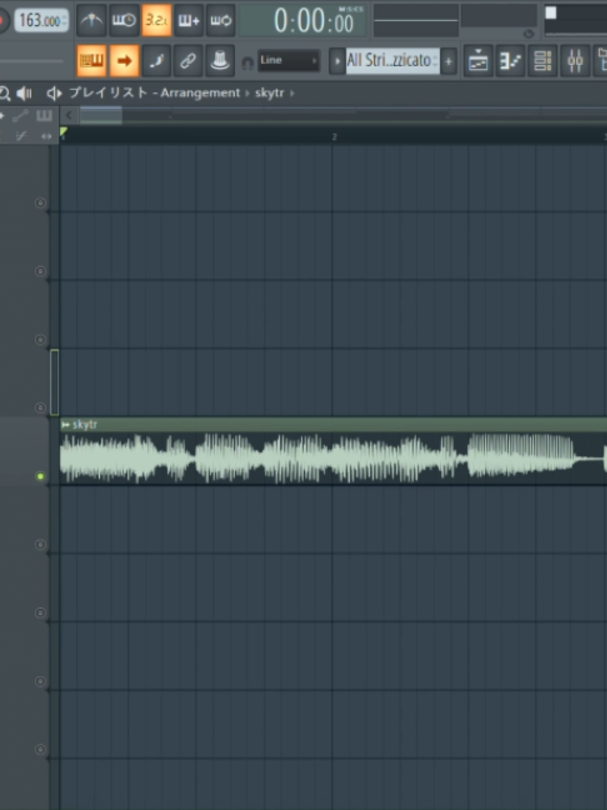The width and height of the screenshot is (607, 810).
Task: Click the red record button
Action: pyautogui.click(x=2, y=21)
